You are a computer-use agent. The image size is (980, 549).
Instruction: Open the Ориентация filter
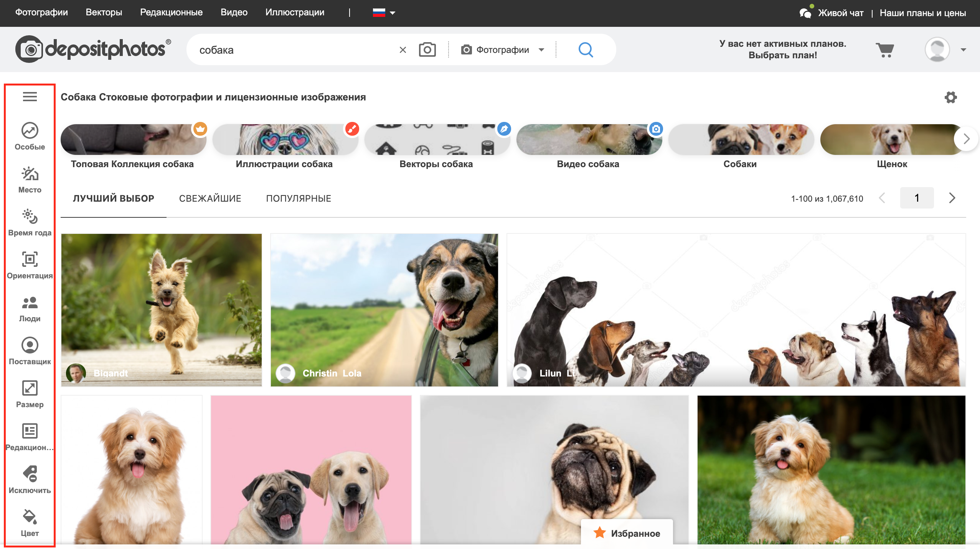tap(30, 265)
